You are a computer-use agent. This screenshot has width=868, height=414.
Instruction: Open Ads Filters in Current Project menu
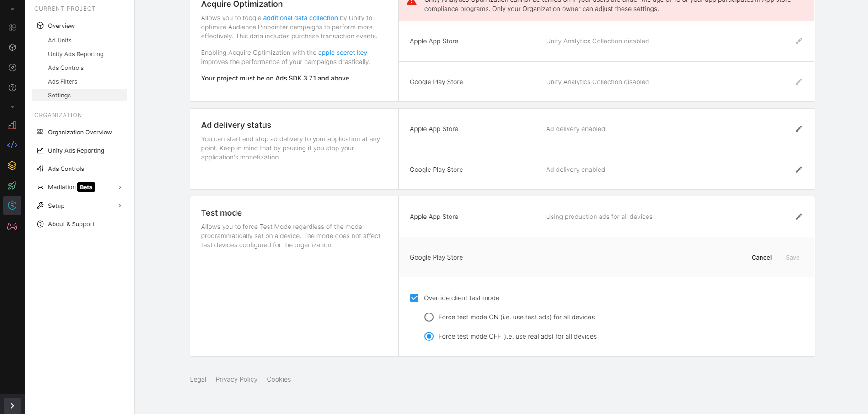tap(63, 81)
